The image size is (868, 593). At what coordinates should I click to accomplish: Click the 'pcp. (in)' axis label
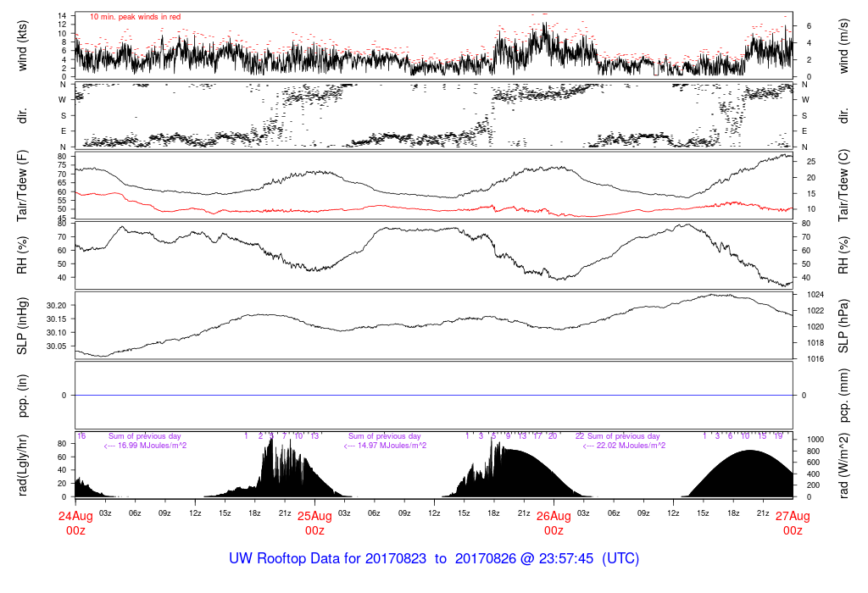coord(22,396)
